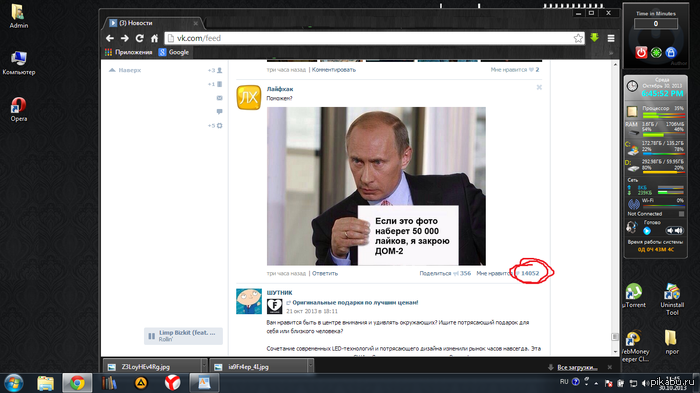Open the µTorrent desktop shortcut

point(633,296)
